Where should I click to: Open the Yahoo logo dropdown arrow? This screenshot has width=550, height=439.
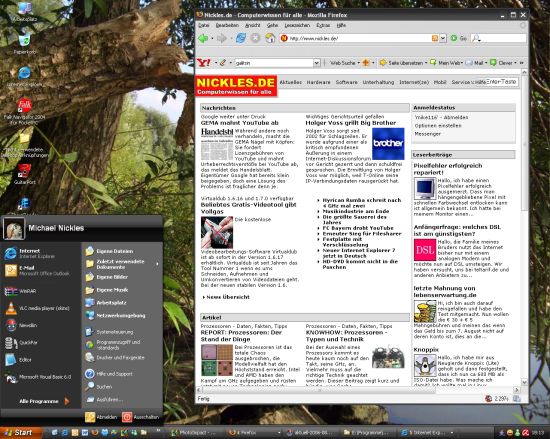[215, 63]
